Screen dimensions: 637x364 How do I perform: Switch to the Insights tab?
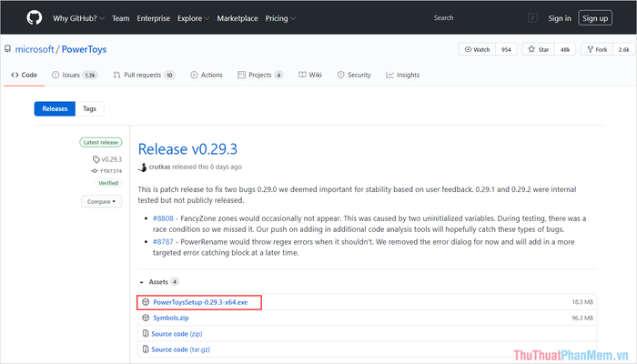(402, 75)
